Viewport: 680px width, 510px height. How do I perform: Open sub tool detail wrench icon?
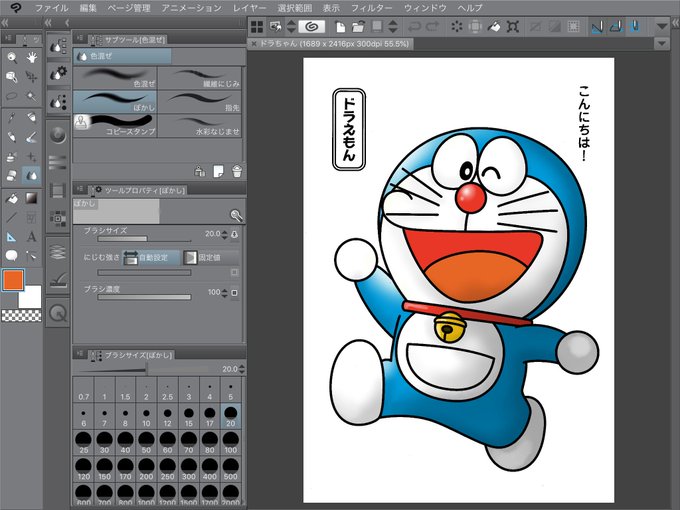tap(235, 215)
